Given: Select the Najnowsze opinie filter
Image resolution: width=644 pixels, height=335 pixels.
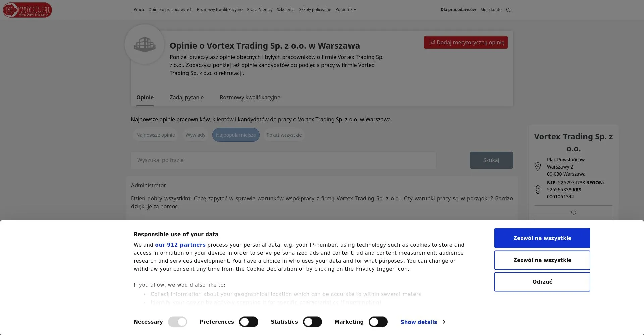Looking at the screenshot, I should 155,135.
